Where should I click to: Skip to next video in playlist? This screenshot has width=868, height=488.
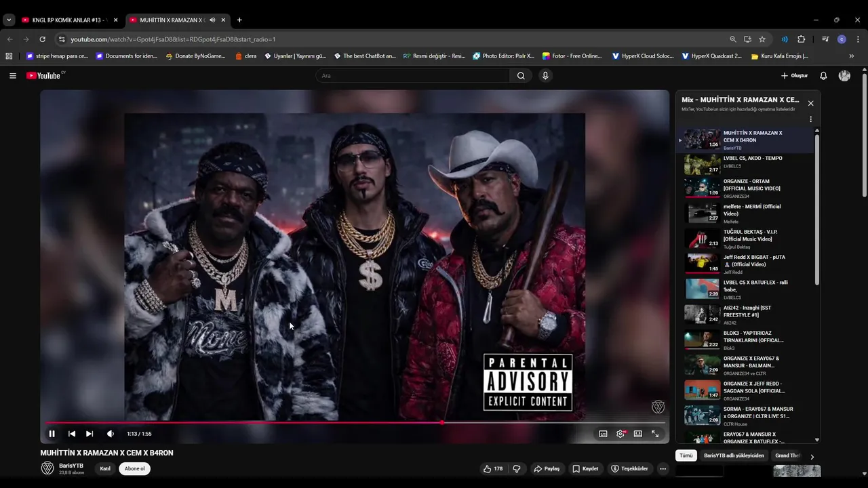click(90, 434)
